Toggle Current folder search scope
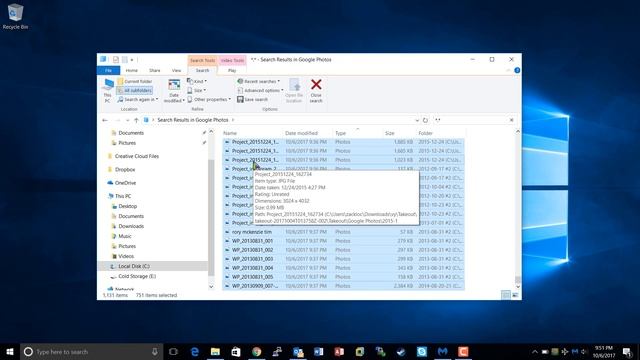The image size is (640, 360). (x=135, y=81)
